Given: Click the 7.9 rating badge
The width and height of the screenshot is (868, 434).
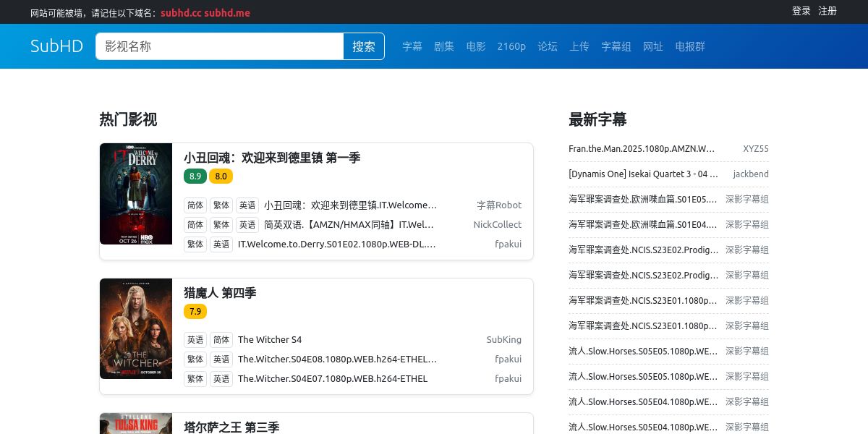Looking at the screenshot, I should point(195,311).
